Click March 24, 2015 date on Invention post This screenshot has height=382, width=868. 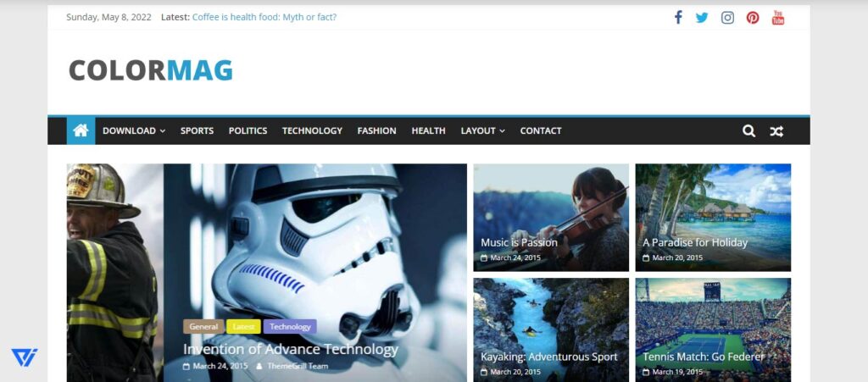[x=220, y=366]
